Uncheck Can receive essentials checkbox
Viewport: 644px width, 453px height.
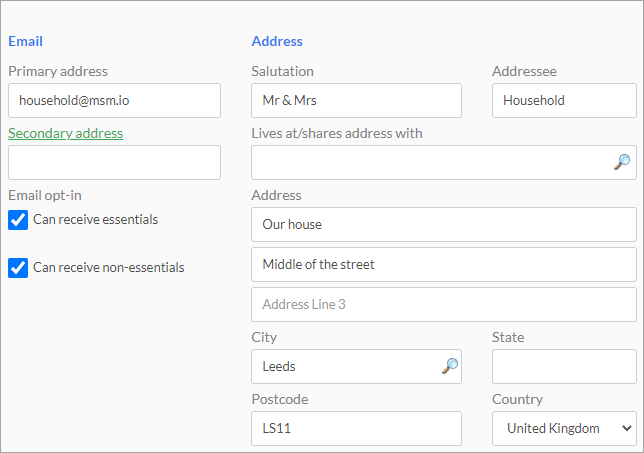pyautogui.click(x=18, y=220)
